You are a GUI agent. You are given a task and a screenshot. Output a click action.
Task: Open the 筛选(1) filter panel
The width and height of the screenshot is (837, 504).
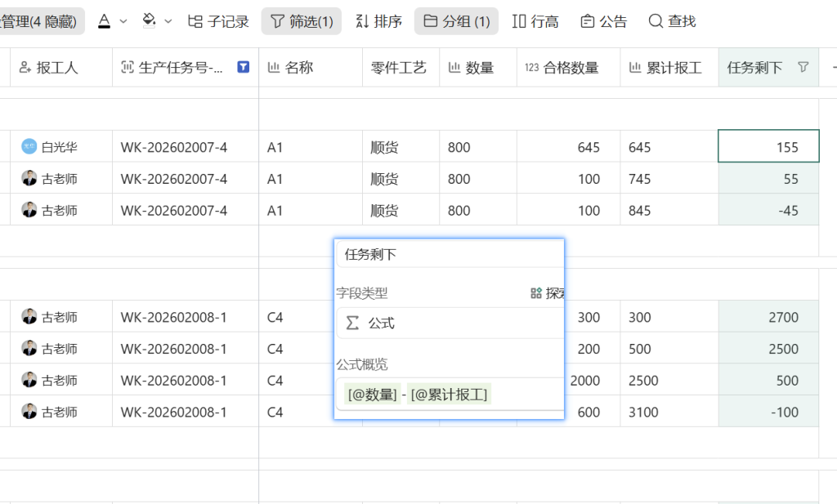302,21
